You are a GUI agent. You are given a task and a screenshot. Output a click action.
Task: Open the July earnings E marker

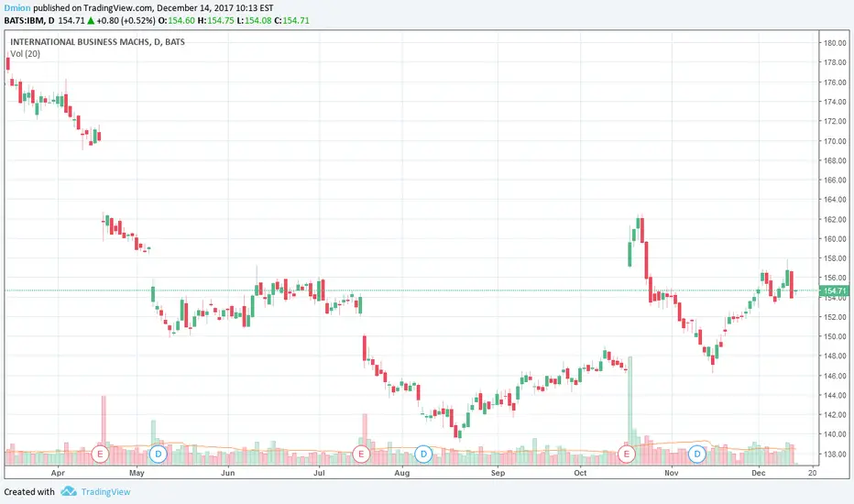(x=360, y=454)
